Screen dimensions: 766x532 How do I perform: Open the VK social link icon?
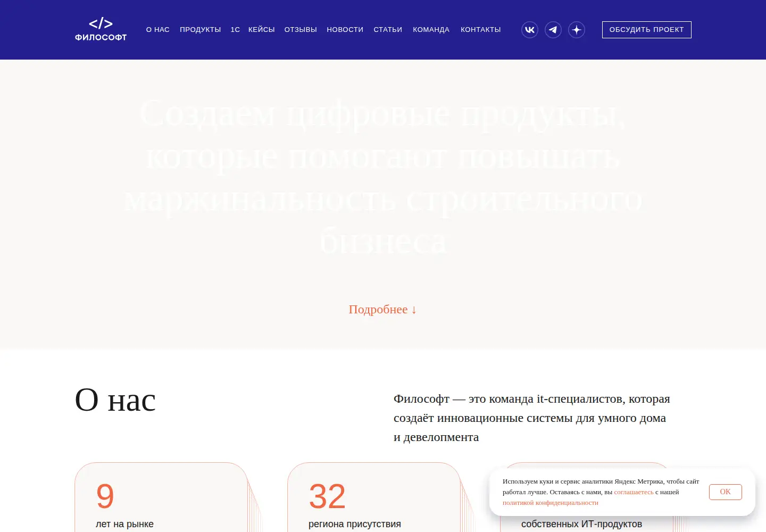pyautogui.click(x=530, y=30)
